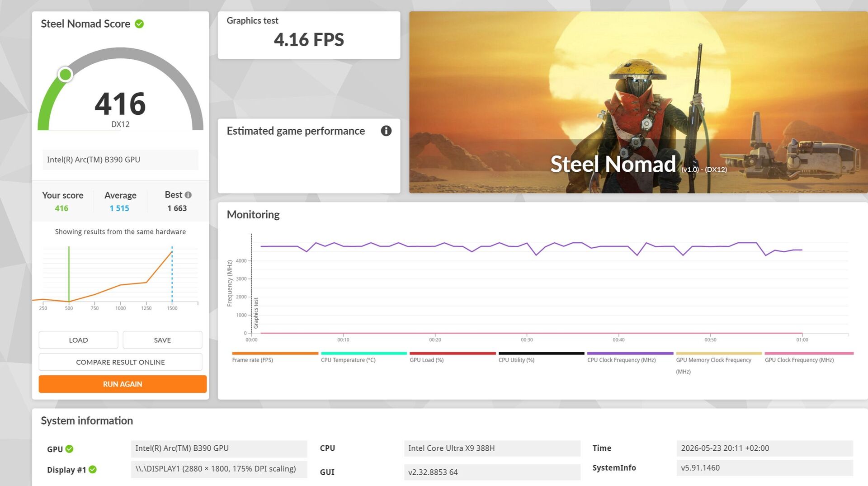Screen dimensions: 868x486
Task: Click the Monitoring section heading
Action: [253, 215]
